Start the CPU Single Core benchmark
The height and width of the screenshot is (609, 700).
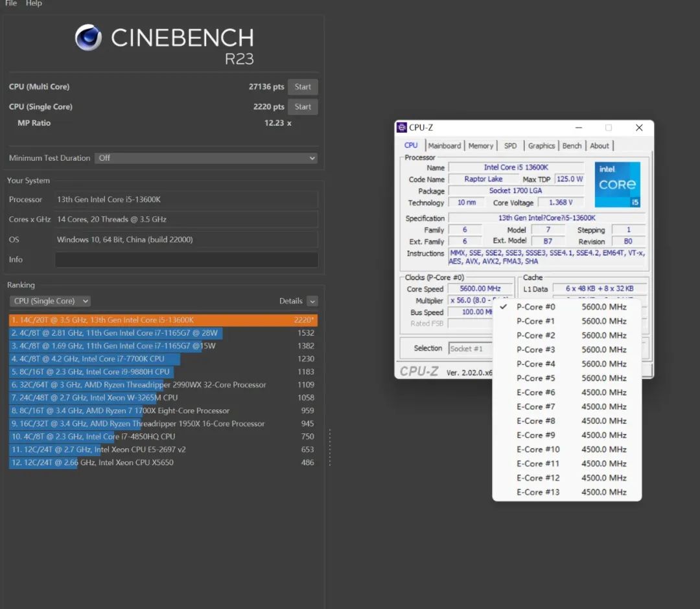click(x=303, y=107)
